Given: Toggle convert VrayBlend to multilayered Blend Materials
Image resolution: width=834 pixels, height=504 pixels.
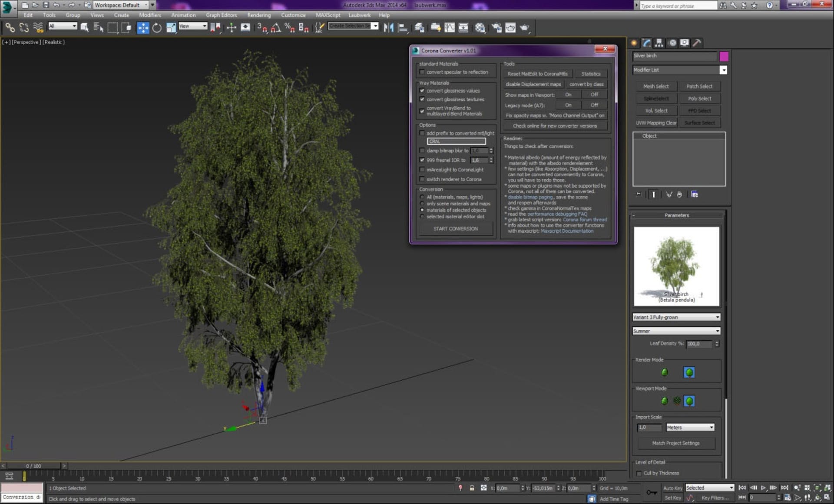Looking at the screenshot, I should (x=422, y=111).
